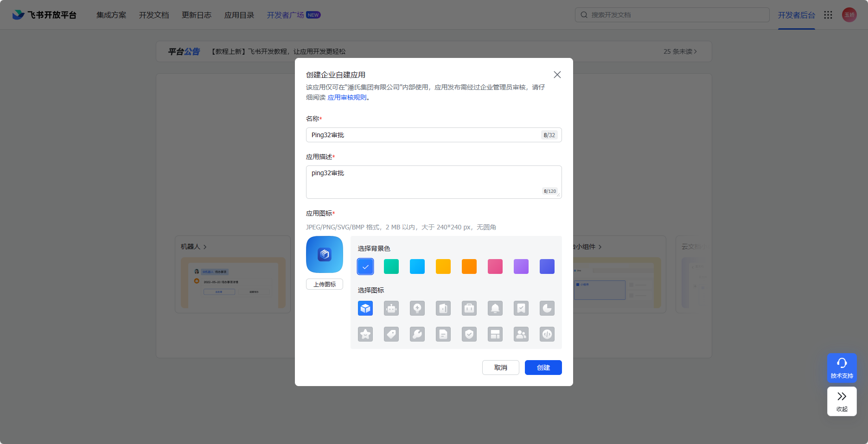This screenshot has height=444, width=868.
Task: Focus the 应用描述 text area
Action: click(x=434, y=182)
